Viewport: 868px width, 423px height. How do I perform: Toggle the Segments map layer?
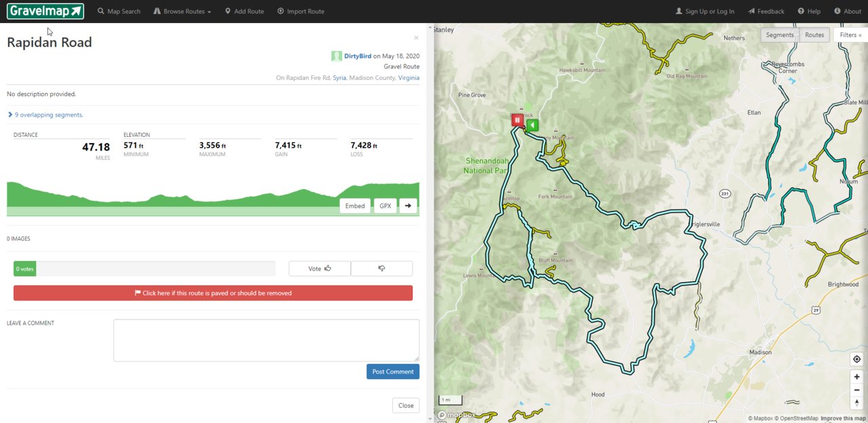pyautogui.click(x=779, y=35)
